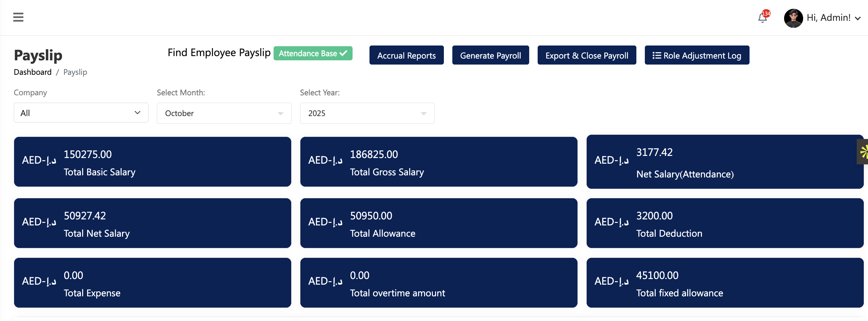Open the Select Month dropdown showing October

(224, 113)
